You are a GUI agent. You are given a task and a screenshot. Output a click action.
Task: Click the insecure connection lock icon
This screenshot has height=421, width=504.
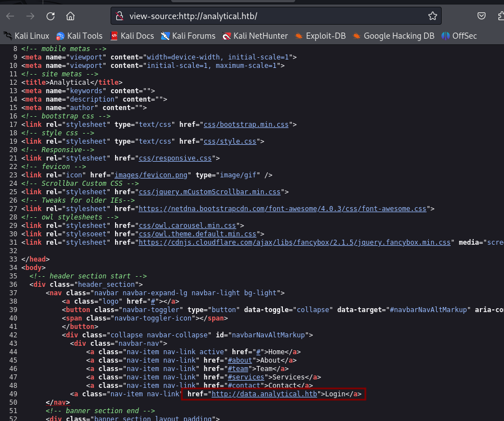(x=120, y=16)
